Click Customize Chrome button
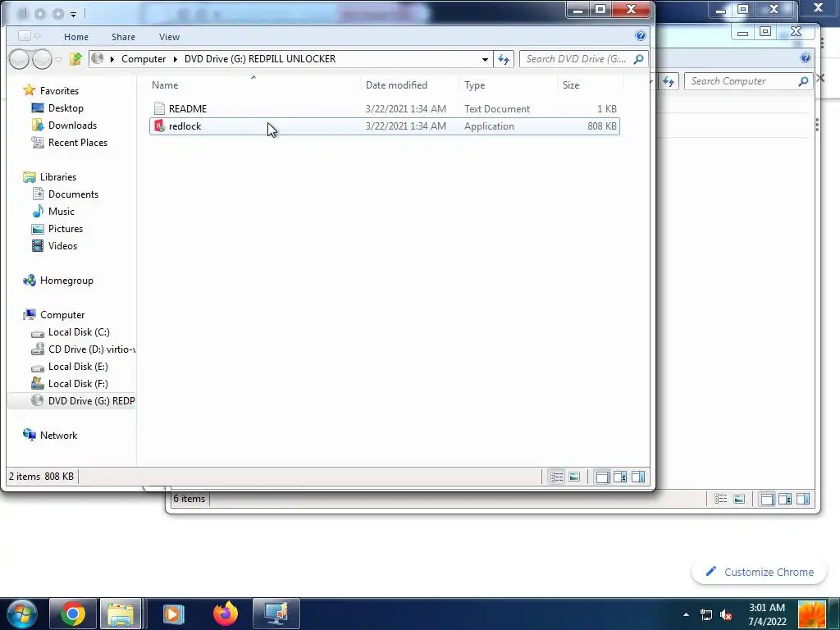 [760, 572]
